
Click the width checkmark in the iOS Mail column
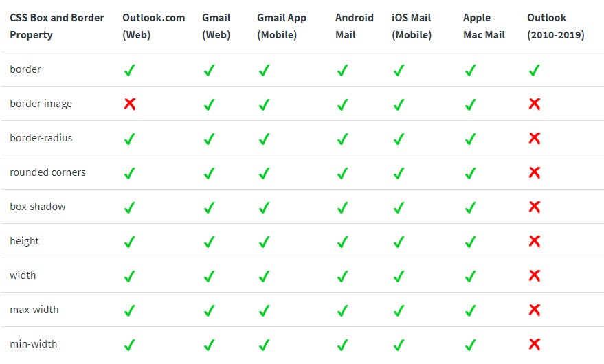(x=399, y=276)
